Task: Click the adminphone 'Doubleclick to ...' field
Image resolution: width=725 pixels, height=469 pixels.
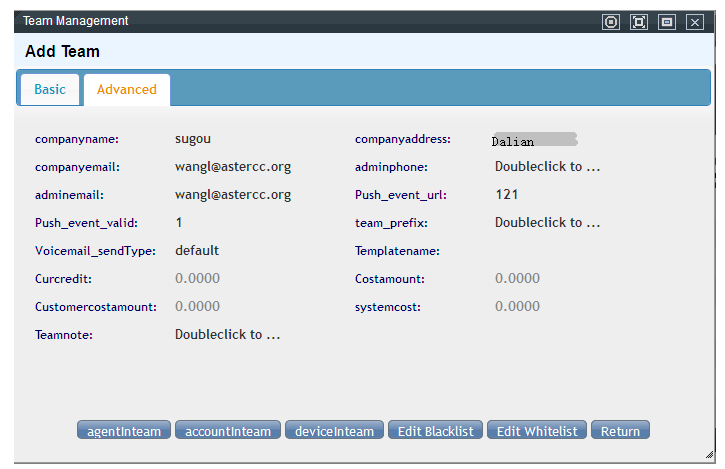Action: (x=547, y=166)
